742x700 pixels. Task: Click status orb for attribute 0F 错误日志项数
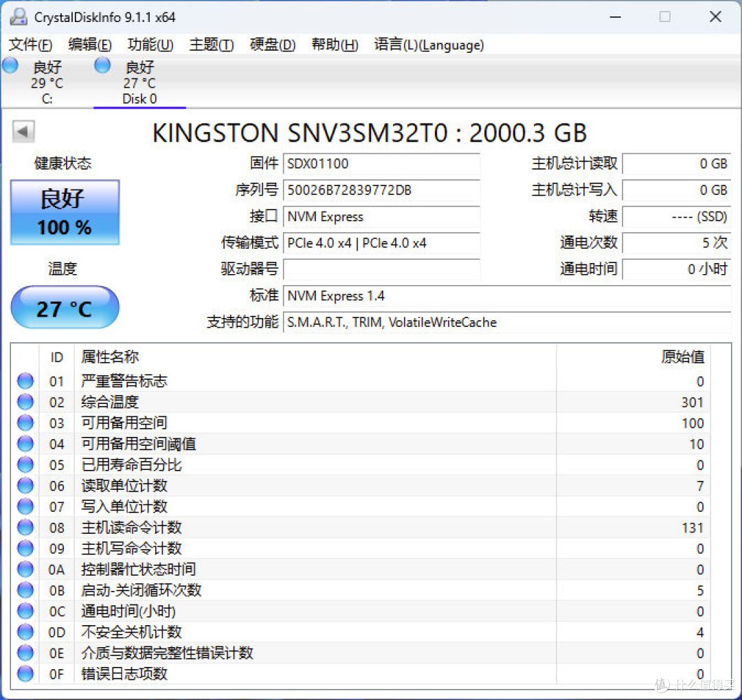point(25,673)
